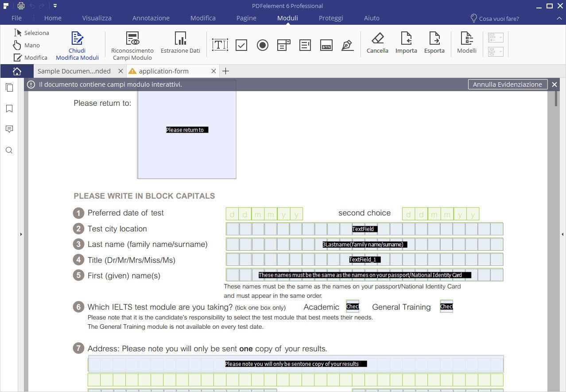This screenshot has height=392, width=566.
Task: Run Riconoscimento Campi Modulo
Action: (x=132, y=46)
